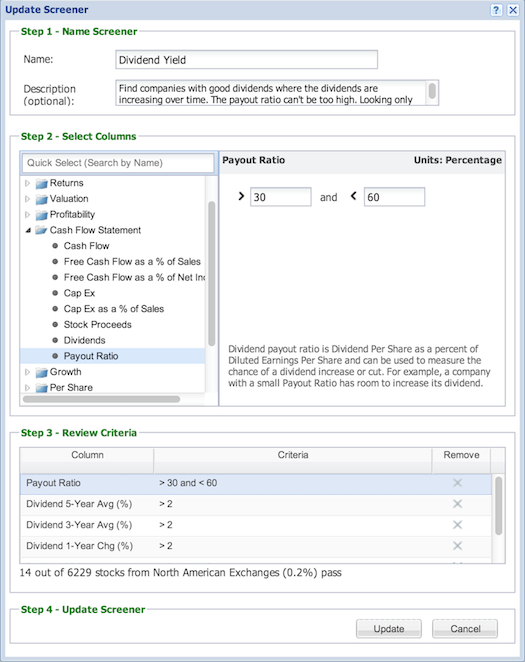Click the Returns folder icon
This screenshot has height=662, width=525.
pos(41,184)
